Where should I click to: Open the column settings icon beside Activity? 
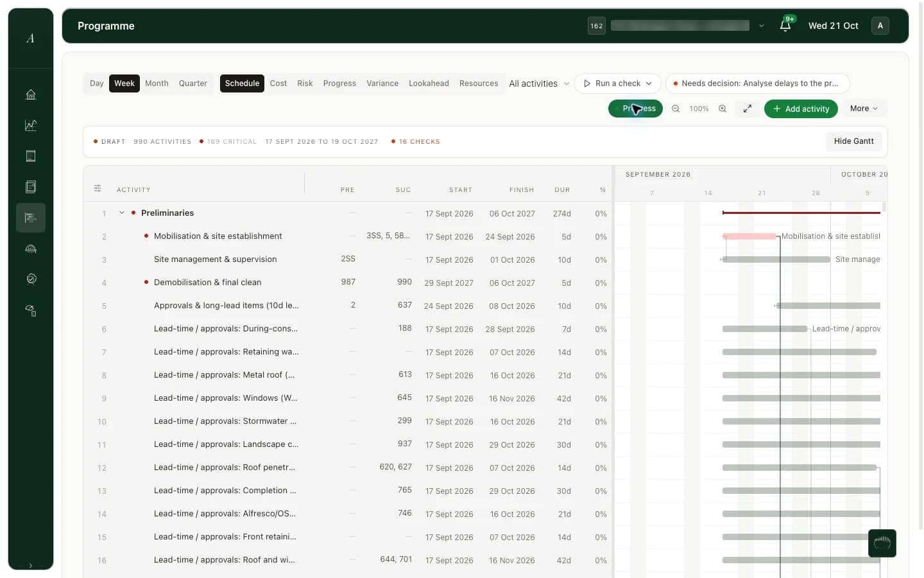coord(98,189)
